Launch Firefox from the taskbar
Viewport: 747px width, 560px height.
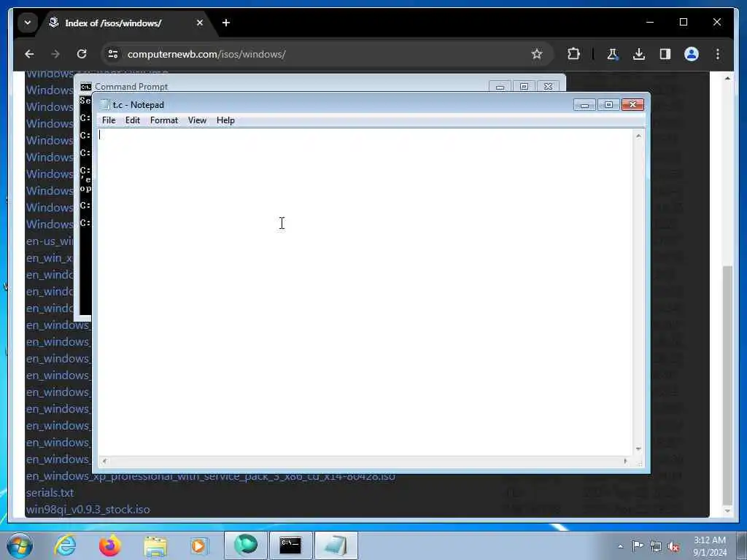(x=109, y=545)
